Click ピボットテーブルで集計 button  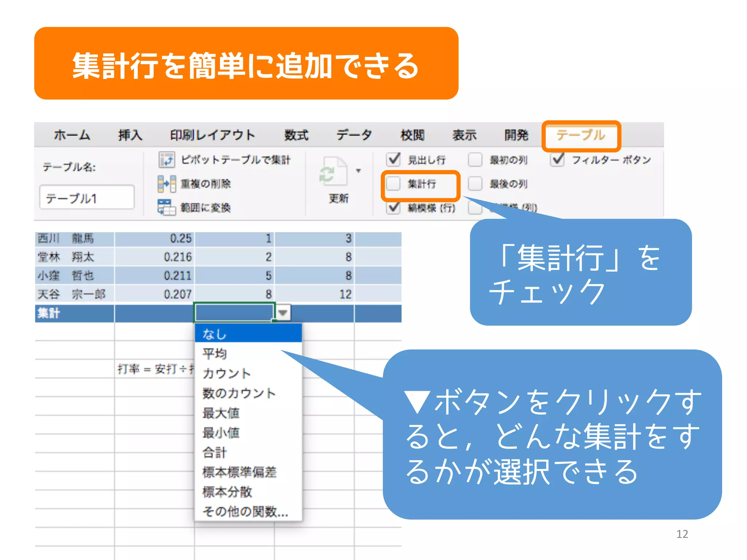click(x=224, y=160)
